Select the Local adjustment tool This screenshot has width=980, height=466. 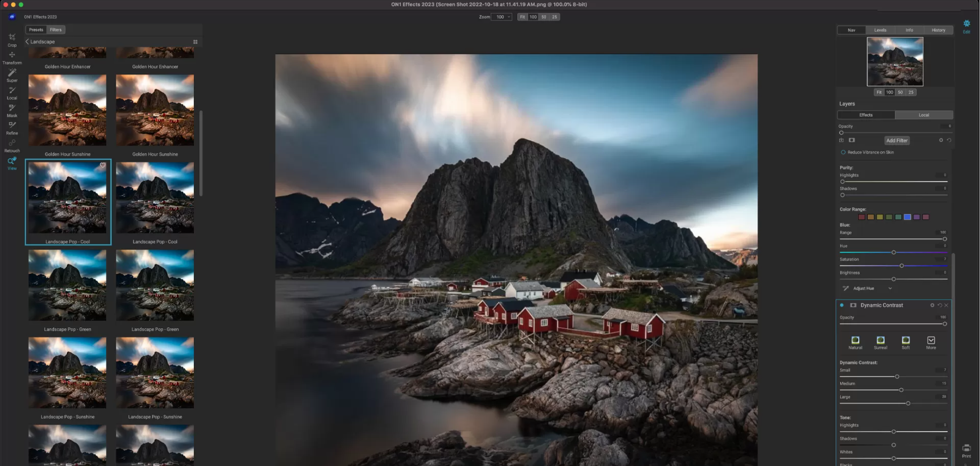point(12,93)
